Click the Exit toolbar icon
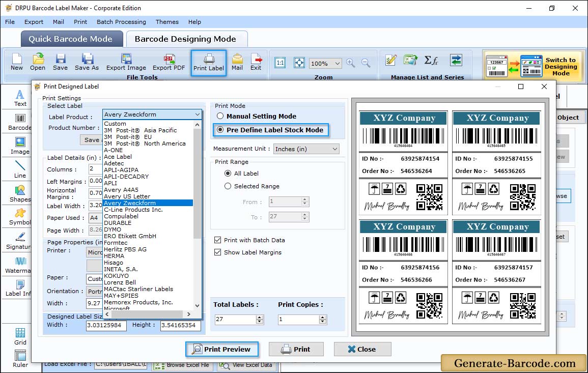This screenshot has height=373, width=588. tap(256, 62)
